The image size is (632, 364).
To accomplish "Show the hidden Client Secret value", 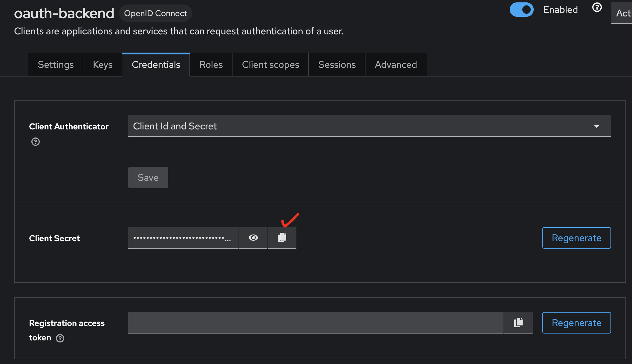I will click(253, 238).
